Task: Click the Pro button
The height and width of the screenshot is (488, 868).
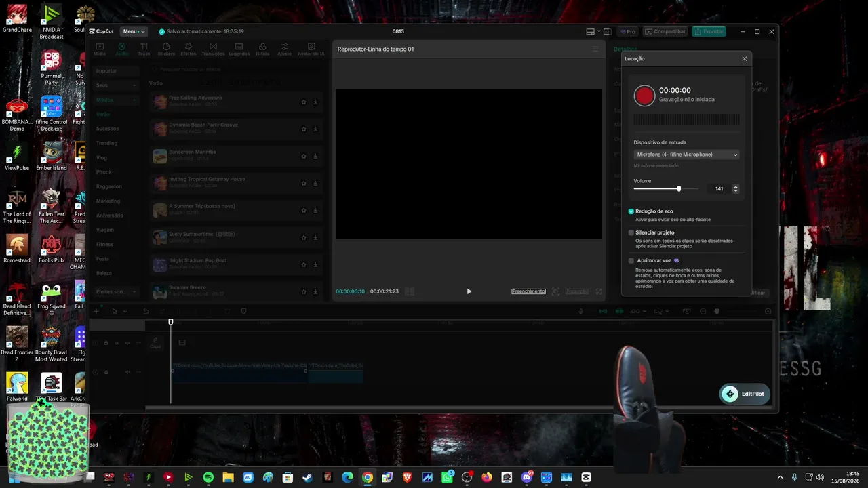Action: pyautogui.click(x=627, y=31)
